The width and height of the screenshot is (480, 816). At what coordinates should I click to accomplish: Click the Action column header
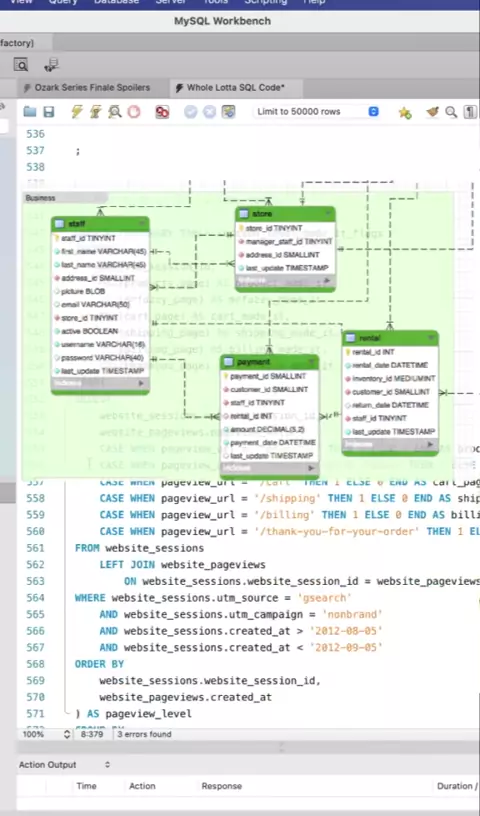[x=142, y=786]
